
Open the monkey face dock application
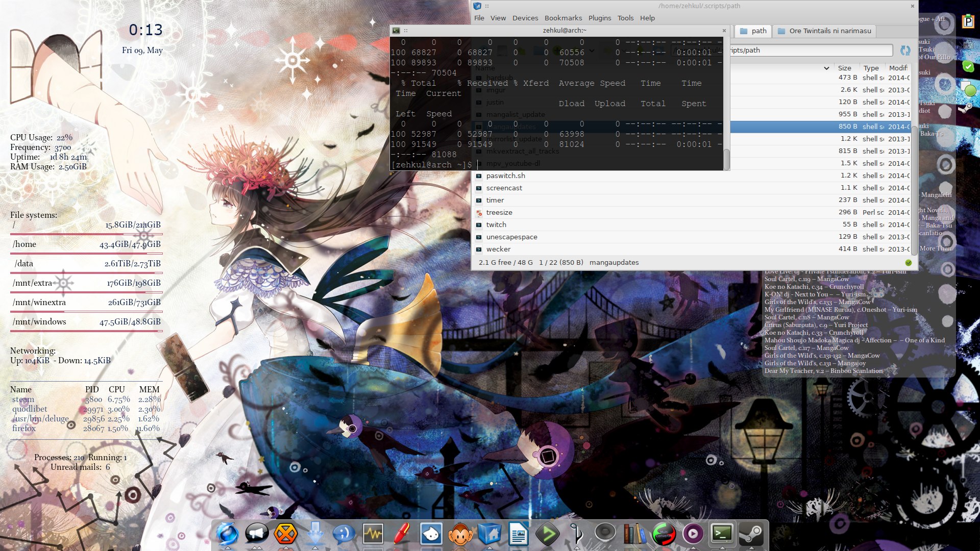coord(460,534)
